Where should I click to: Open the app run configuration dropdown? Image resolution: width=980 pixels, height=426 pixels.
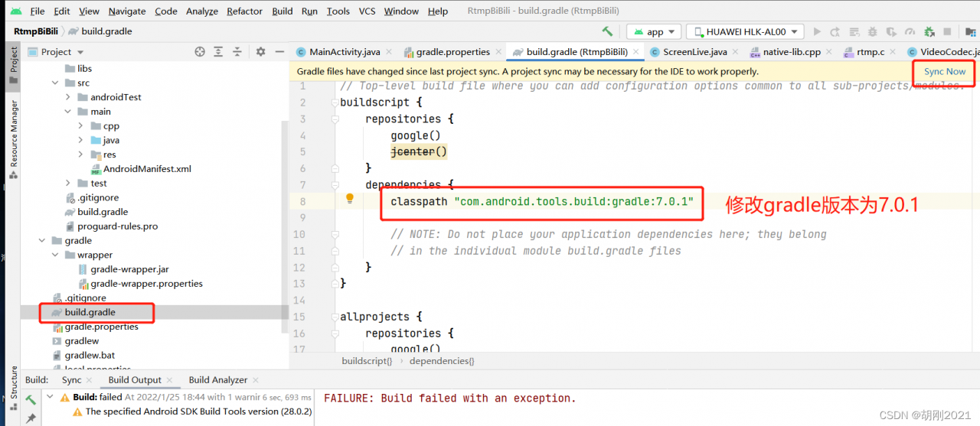(654, 32)
